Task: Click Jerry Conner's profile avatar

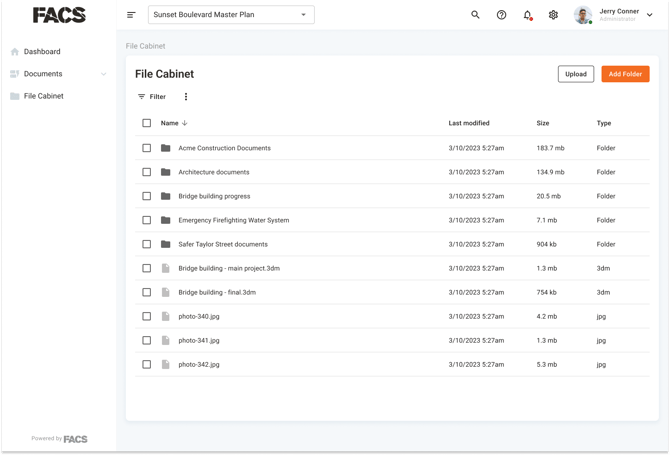Action: [583, 15]
